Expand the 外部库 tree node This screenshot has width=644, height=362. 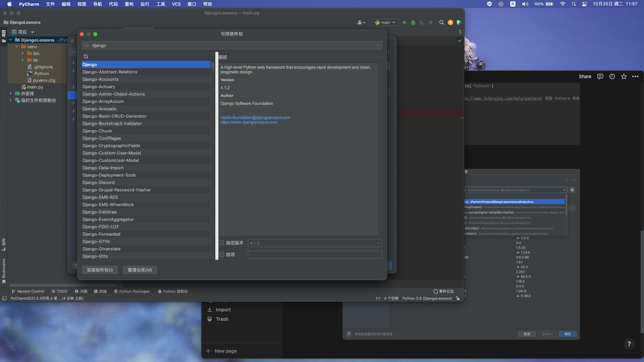pyautogui.click(x=10, y=94)
